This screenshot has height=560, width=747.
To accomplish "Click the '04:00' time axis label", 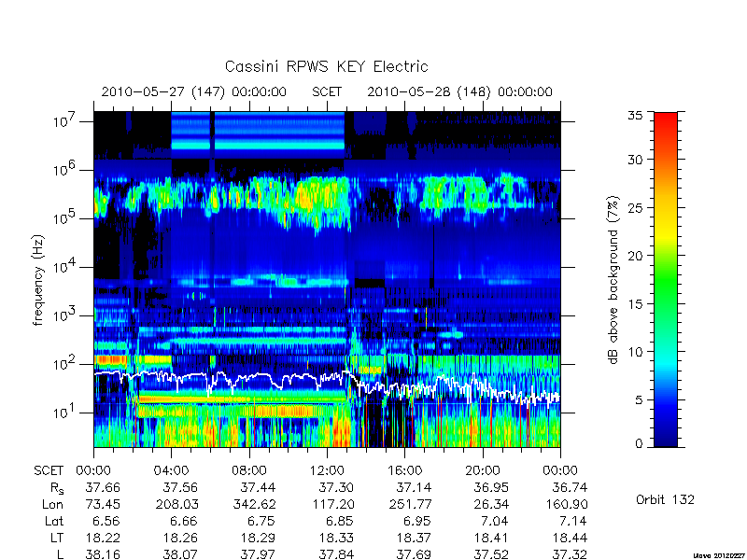I will coord(171,470).
